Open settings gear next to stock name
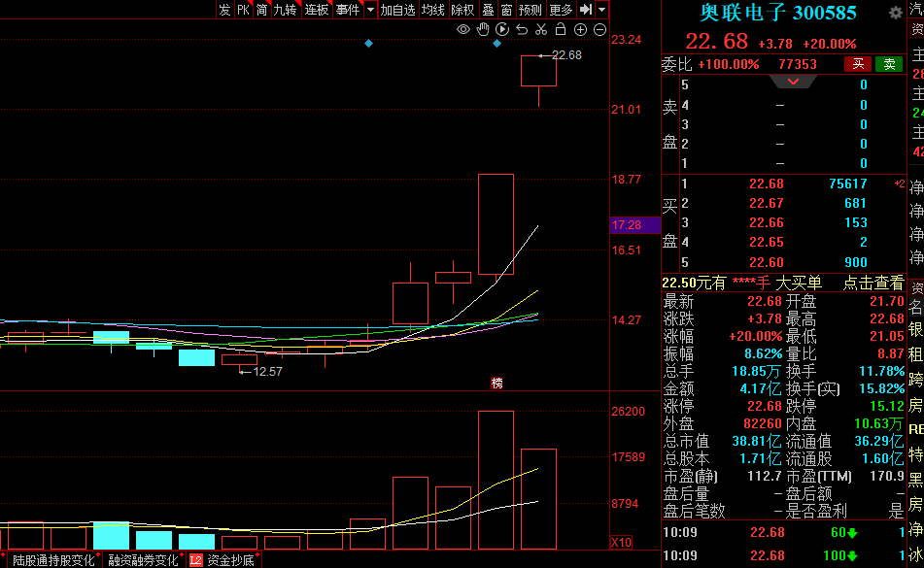Screen dimensions: 924x568 point(895,13)
